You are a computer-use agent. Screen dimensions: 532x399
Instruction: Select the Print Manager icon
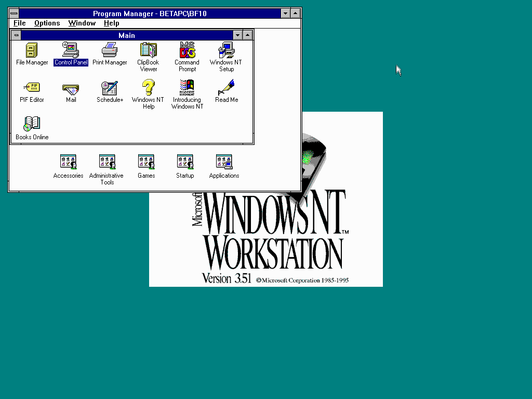tap(110, 50)
